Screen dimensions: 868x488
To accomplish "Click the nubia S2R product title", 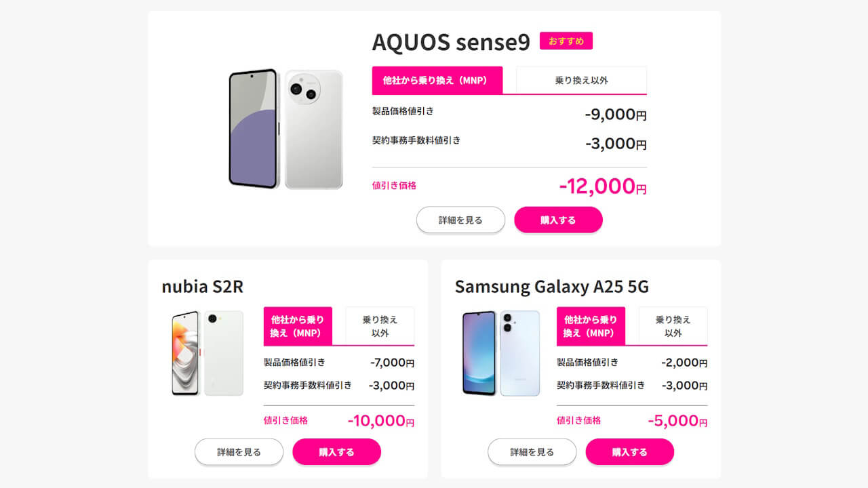I will pos(201,287).
